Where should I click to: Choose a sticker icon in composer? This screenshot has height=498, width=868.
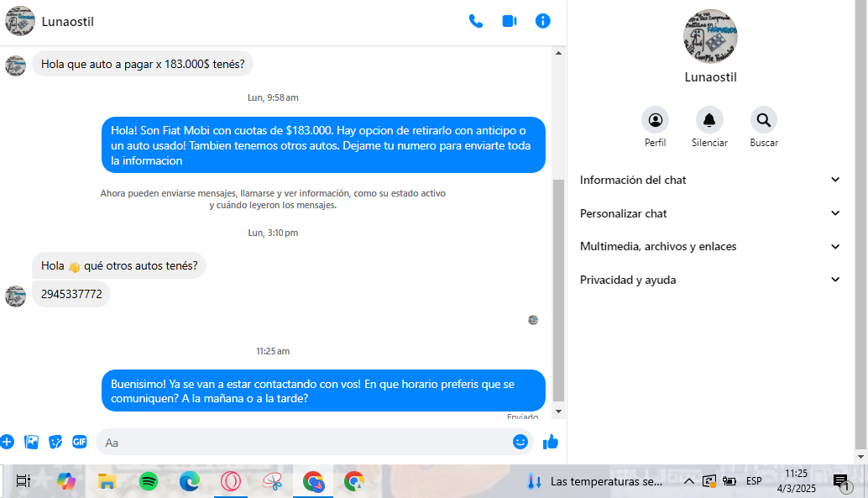point(55,442)
